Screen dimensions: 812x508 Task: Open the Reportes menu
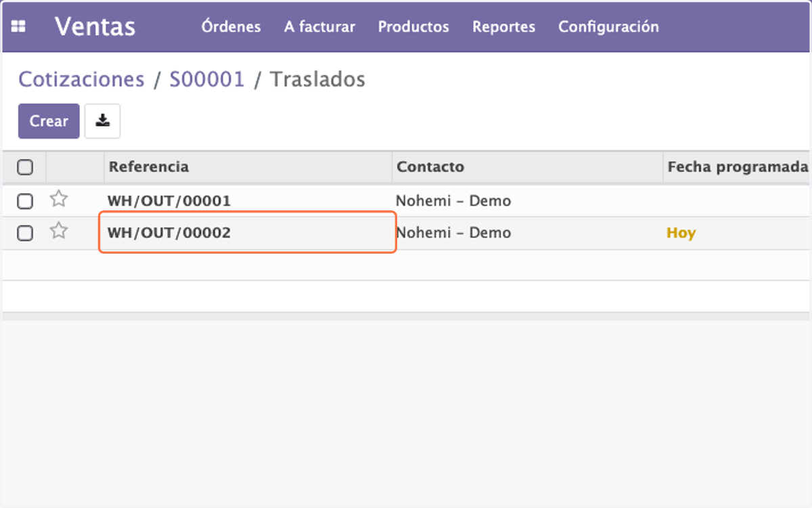pos(503,27)
